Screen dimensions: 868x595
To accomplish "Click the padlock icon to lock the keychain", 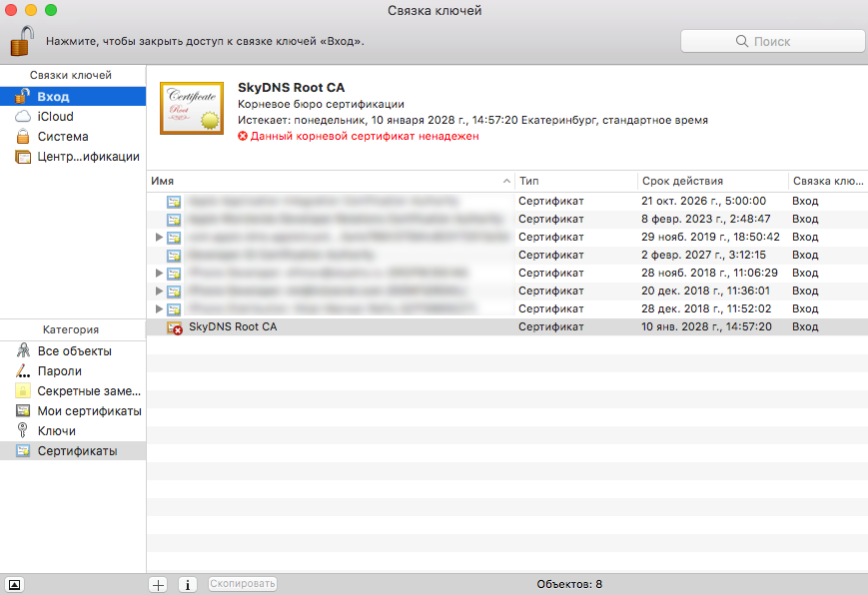I will (x=22, y=41).
